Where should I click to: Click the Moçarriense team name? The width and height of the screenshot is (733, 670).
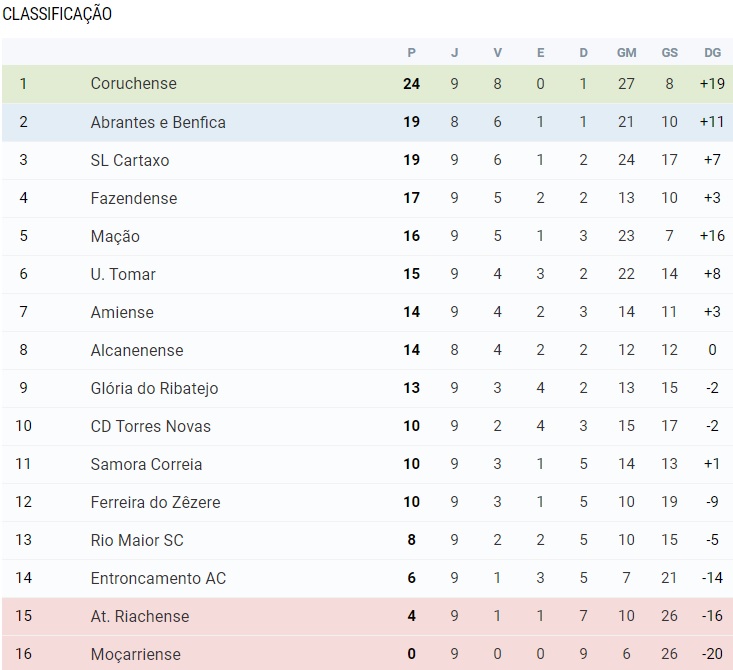[137, 654]
